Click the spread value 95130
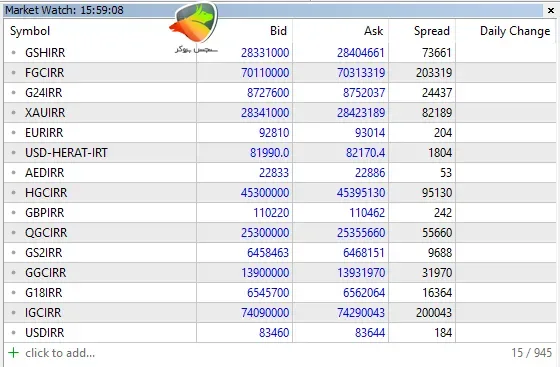This screenshot has height=367, width=560. (437, 193)
